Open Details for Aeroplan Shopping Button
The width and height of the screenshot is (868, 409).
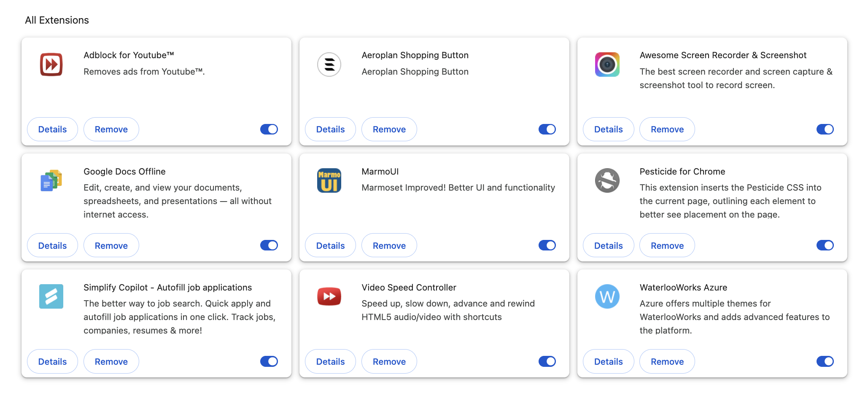point(330,129)
